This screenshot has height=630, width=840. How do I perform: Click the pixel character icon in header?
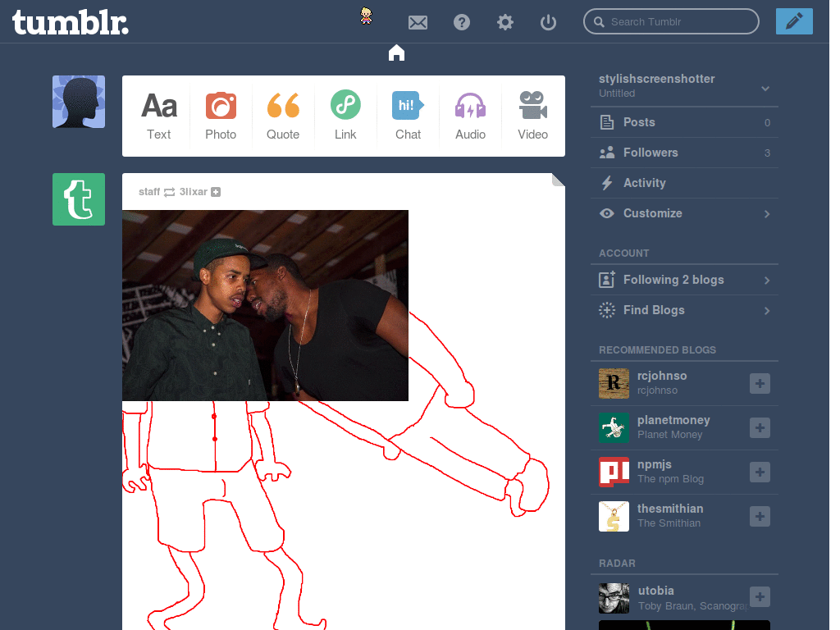click(x=366, y=16)
